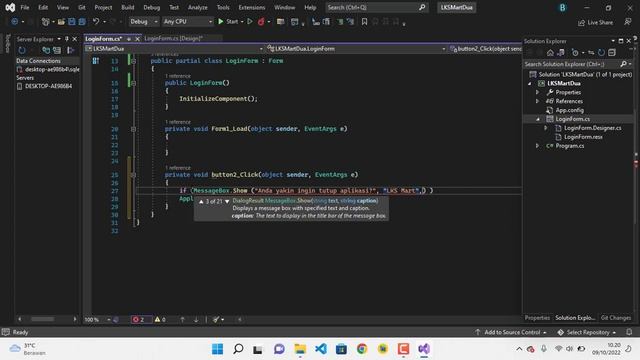
Task: Click the Home icon in Solution Explorer
Action: pyautogui.click(x=550, y=53)
